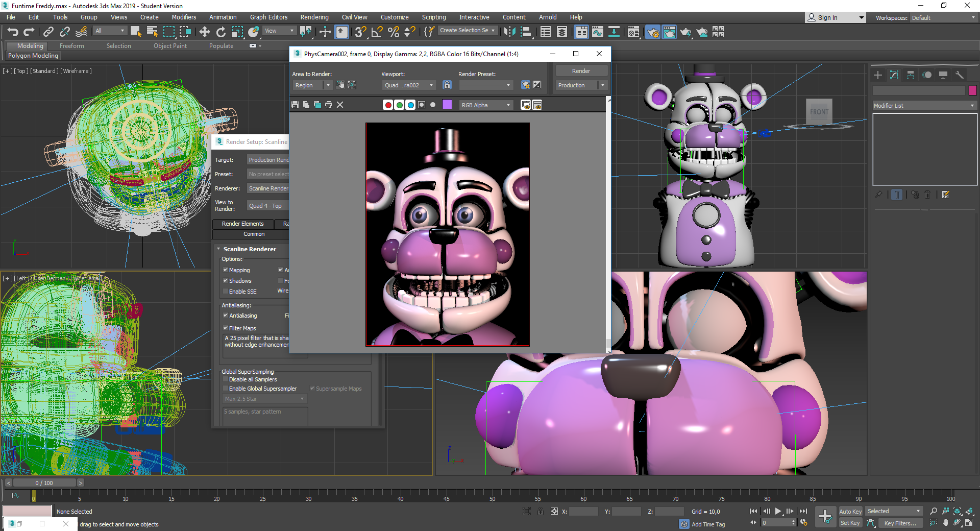
Task: Enable the Enable SSE checkbox
Action: tap(225, 291)
